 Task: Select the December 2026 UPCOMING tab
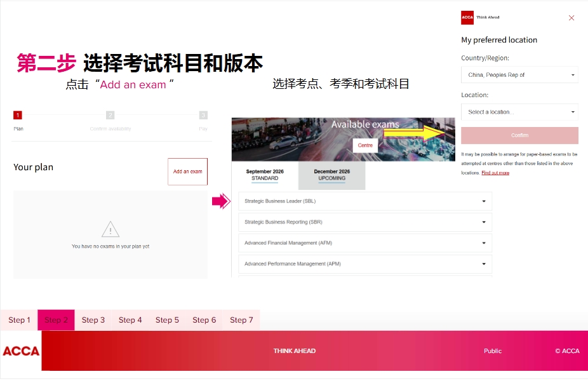pyautogui.click(x=331, y=175)
